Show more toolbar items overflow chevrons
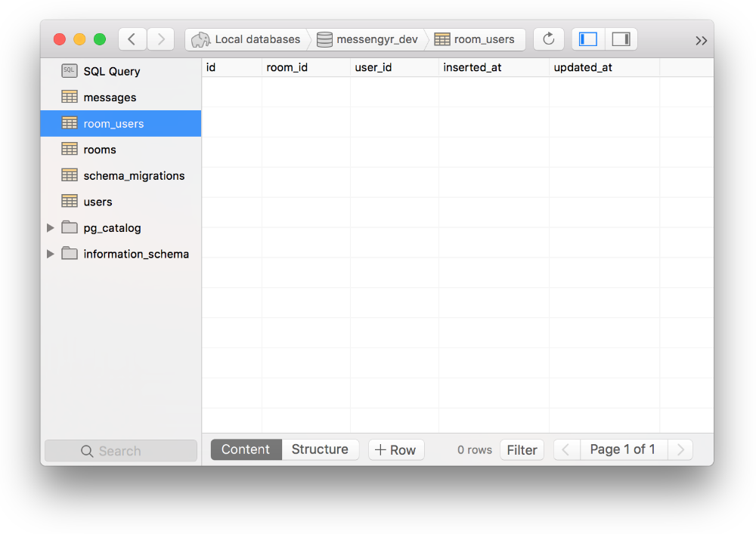756x534 pixels. 701,41
